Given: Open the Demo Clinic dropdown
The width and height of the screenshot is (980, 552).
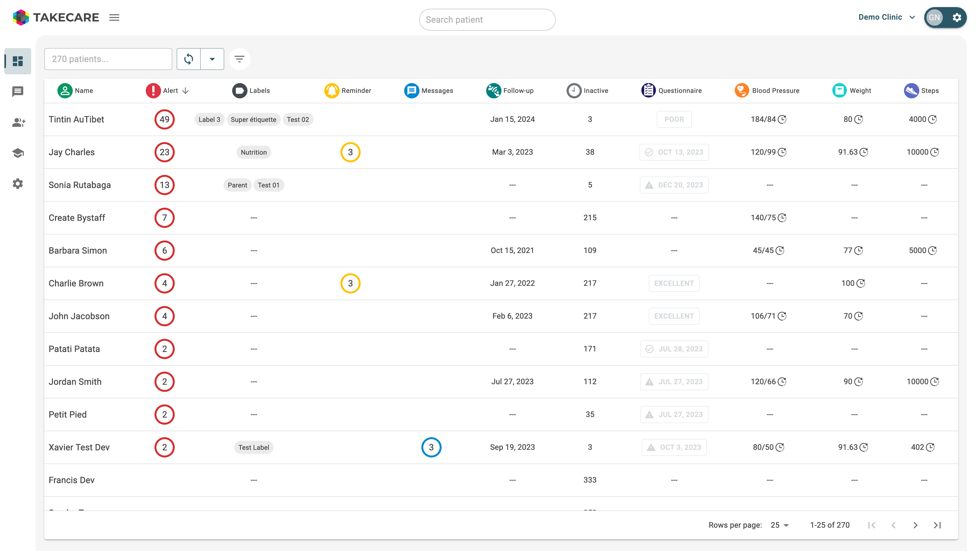Looking at the screenshot, I should [886, 17].
